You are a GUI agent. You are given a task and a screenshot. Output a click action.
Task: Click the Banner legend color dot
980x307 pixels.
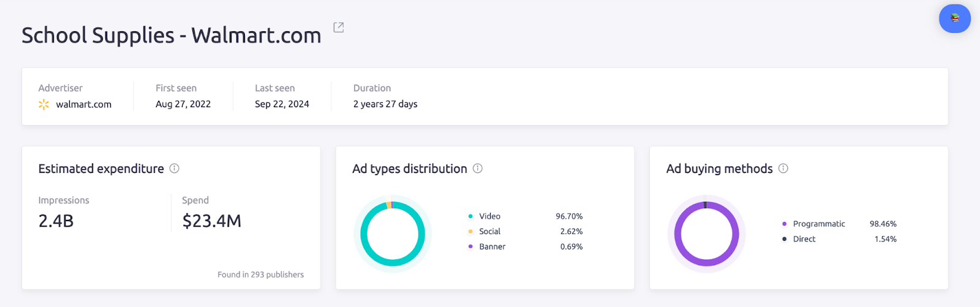tap(470, 247)
